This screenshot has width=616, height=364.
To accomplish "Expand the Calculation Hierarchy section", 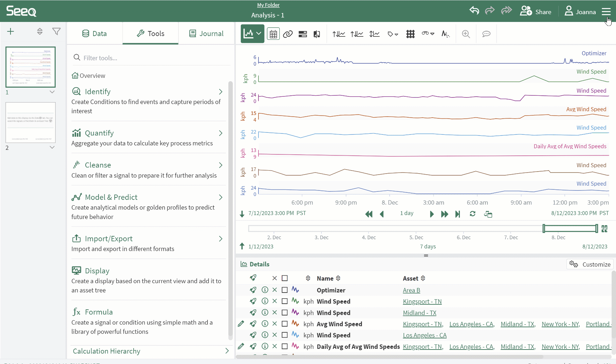I will coord(227,351).
